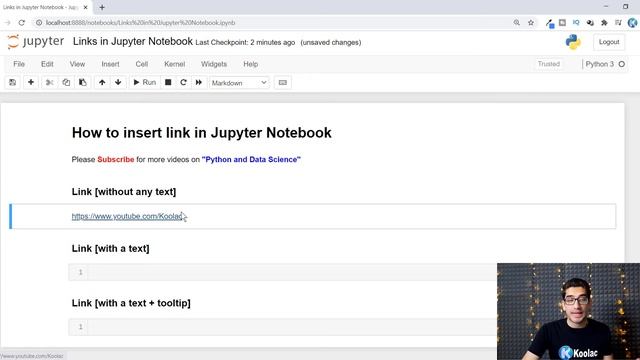Click the red Subscribe word
This screenshot has width=640, height=360.
(x=116, y=160)
